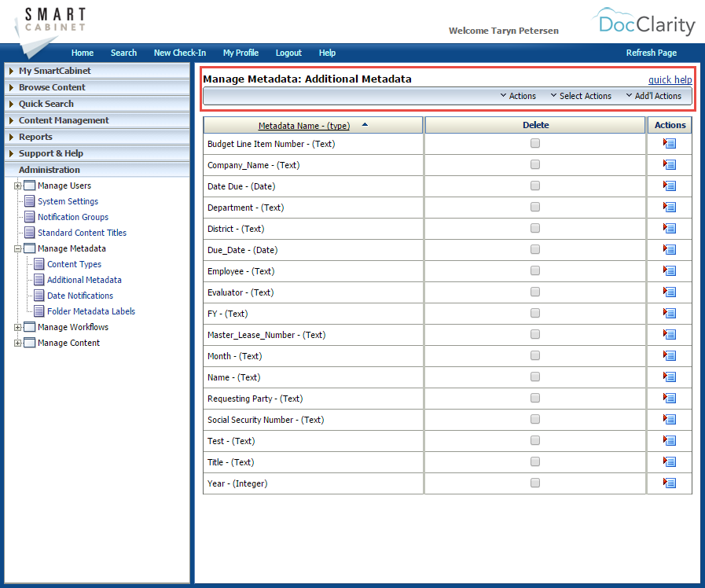The height and width of the screenshot is (588, 705).
Task: Select the Content Types page icon
Action: point(38,264)
